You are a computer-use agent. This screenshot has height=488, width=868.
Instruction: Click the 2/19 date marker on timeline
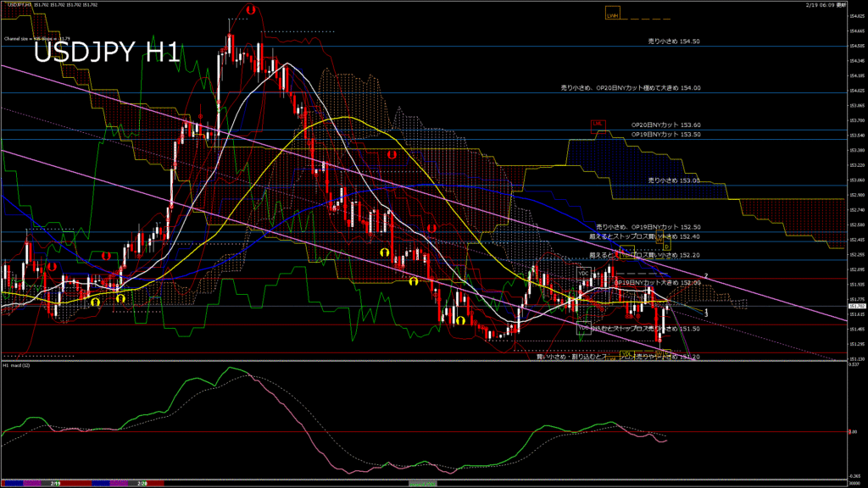click(x=54, y=484)
